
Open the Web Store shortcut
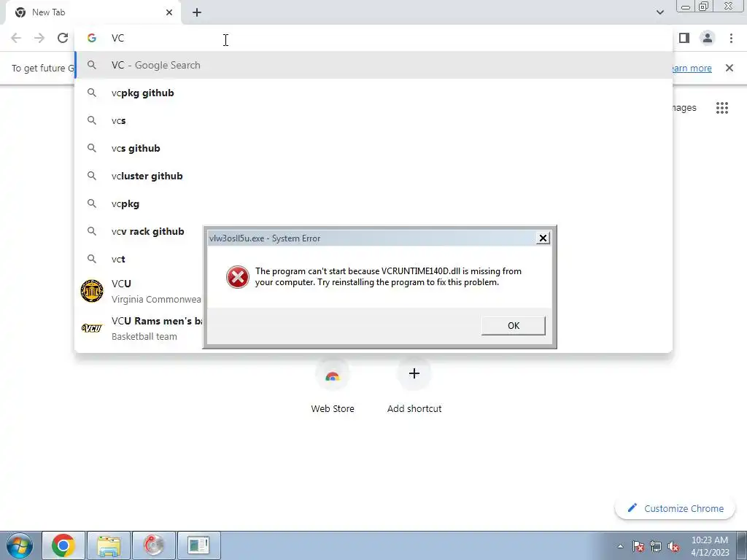pos(333,386)
